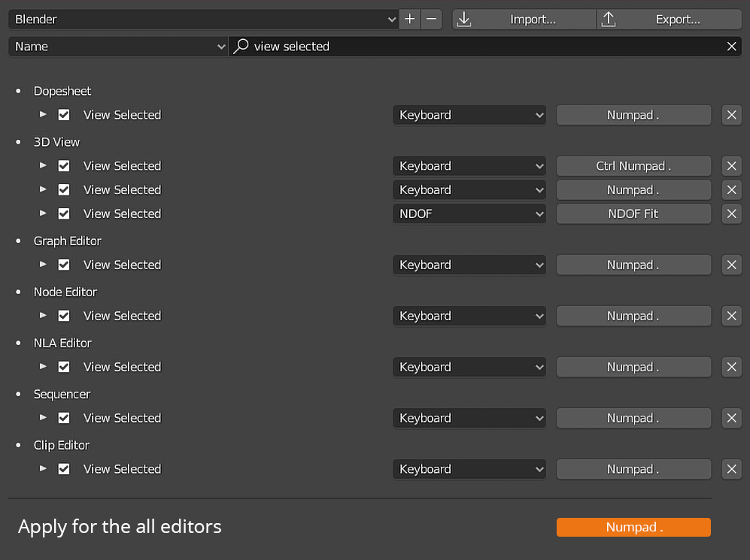Select the NLA Editor category label
This screenshot has width=750, height=560.
coord(62,343)
